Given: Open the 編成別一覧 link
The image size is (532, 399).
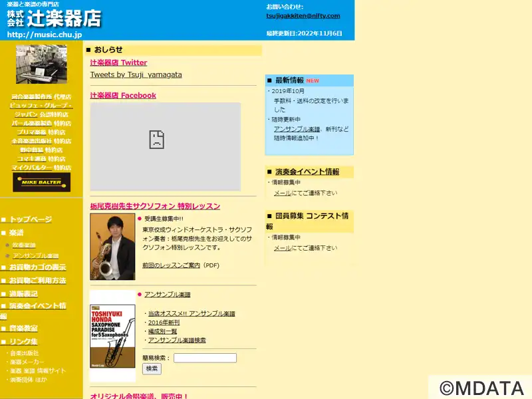Looking at the screenshot, I should pos(162,331).
